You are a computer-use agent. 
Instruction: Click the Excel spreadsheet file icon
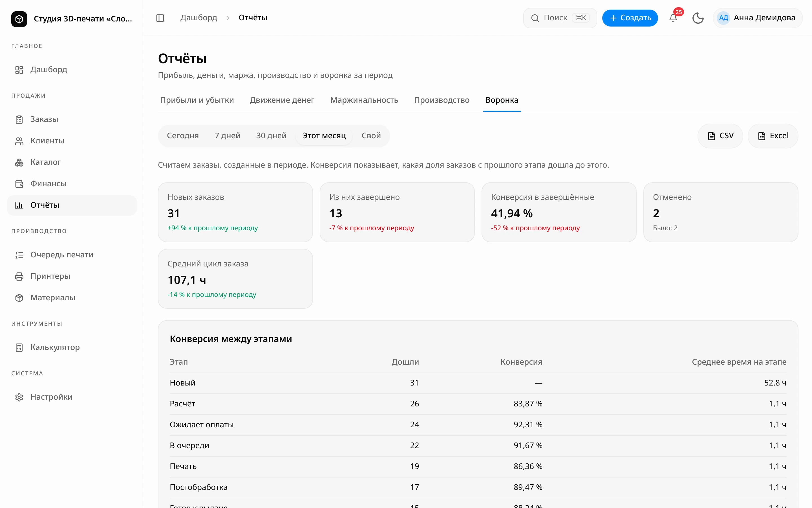762,136
